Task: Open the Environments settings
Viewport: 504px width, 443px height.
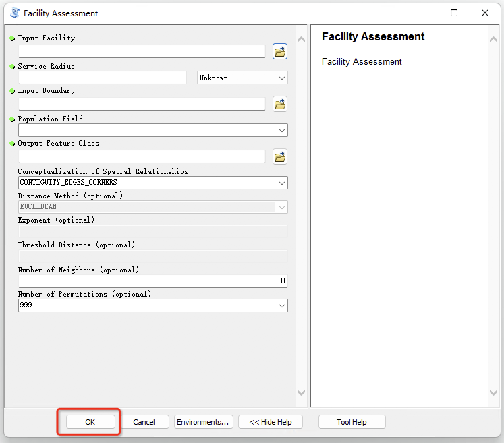Action: (203, 422)
